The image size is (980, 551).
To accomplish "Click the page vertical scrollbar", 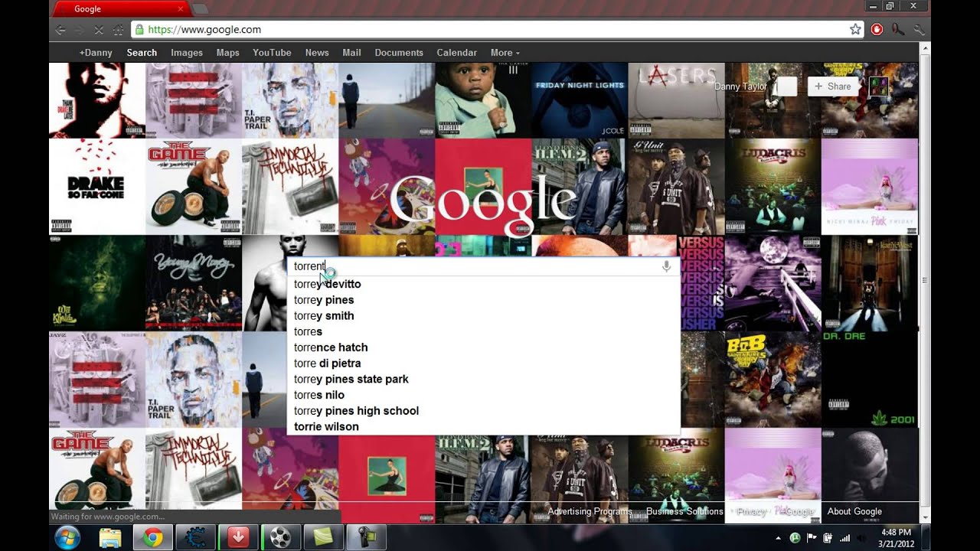I will (x=925, y=282).
